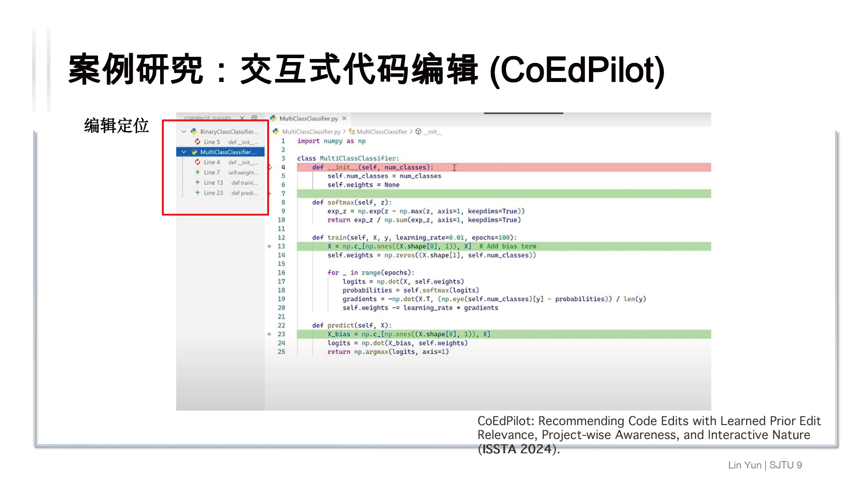
Task: Click the class symbol icon in the breadcrumb
Action: coord(352,131)
